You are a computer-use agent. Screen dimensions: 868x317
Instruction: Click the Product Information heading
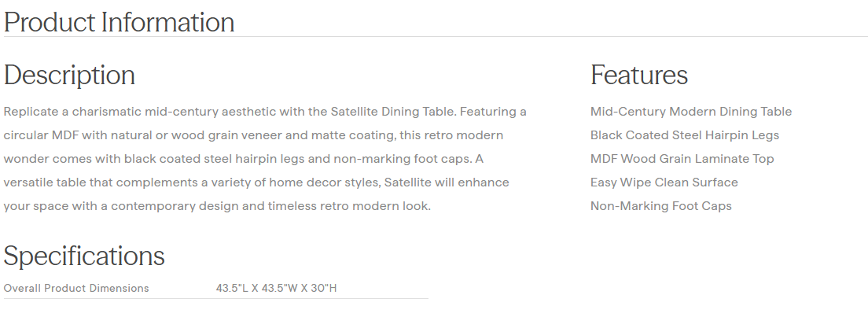119,22
